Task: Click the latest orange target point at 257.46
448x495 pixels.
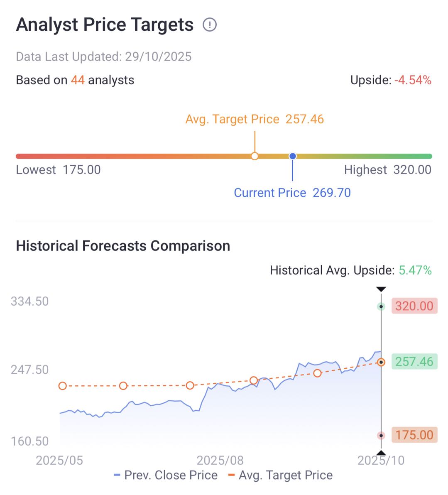Action: [x=381, y=362]
